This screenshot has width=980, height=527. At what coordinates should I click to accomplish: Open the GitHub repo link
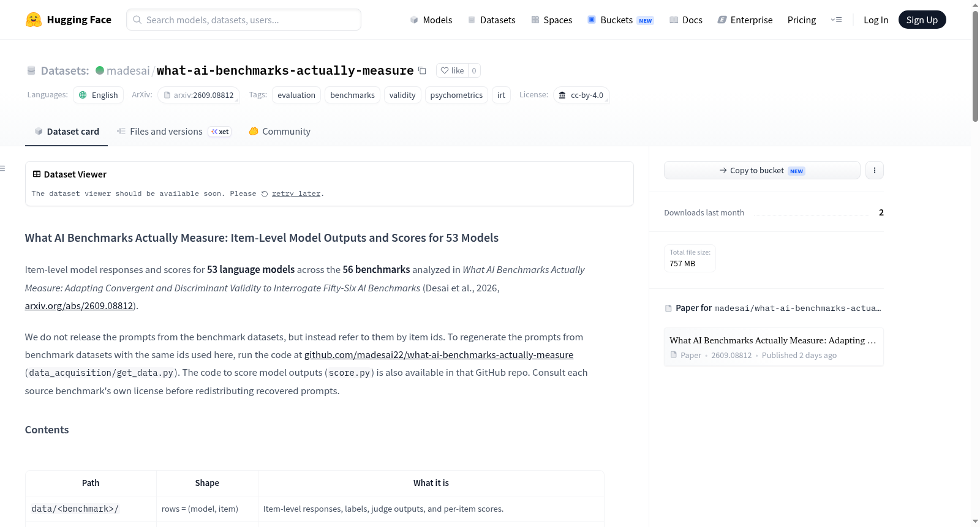point(439,355)
